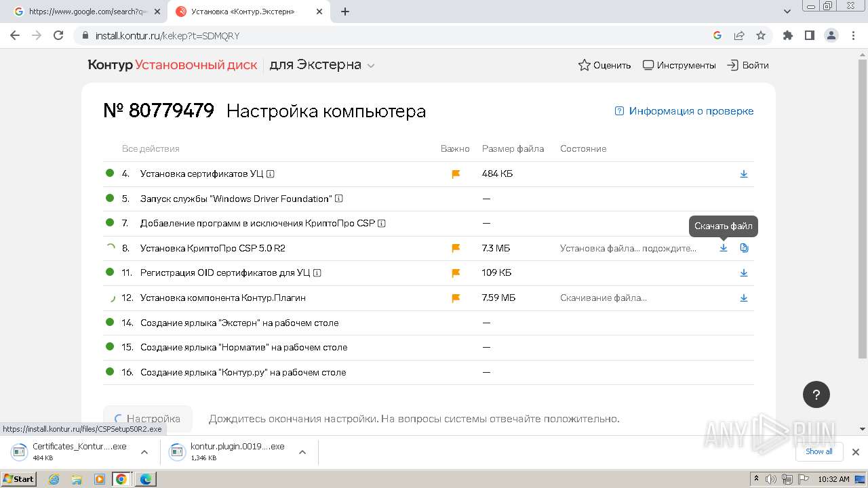The width and height of the screenshot is (868, 488).
Task: Open Chrome from the taskbar
Action: 121,479
